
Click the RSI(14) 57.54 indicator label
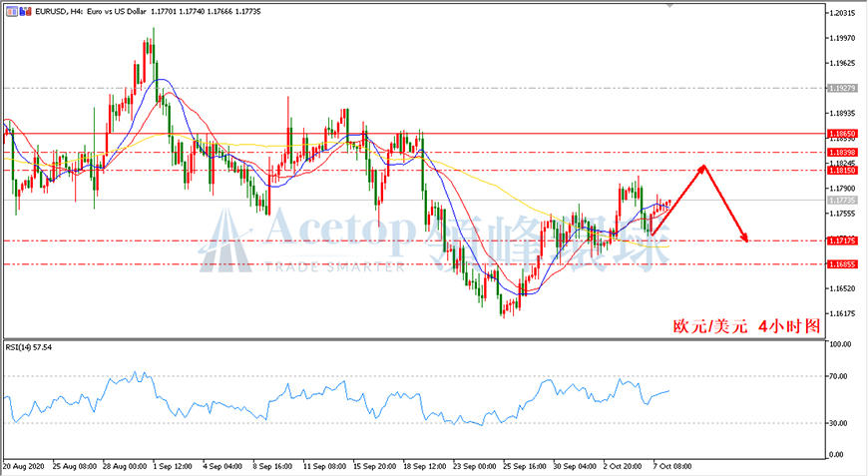28,347
